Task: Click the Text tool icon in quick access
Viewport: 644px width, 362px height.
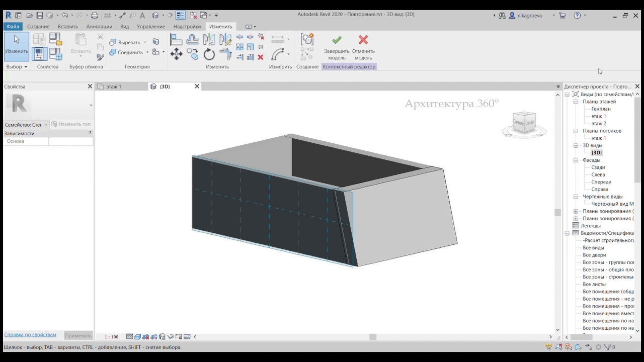Action: click(142, 16)
